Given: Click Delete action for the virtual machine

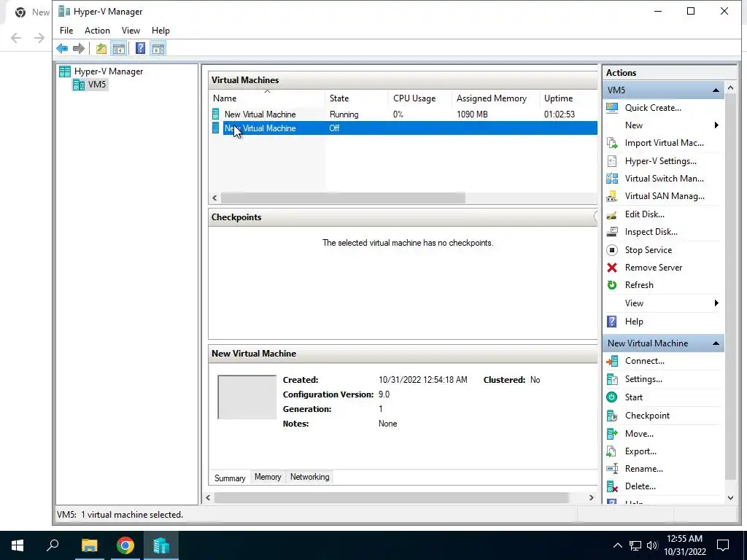Looking at the screenshot, I should coord(640,486).
